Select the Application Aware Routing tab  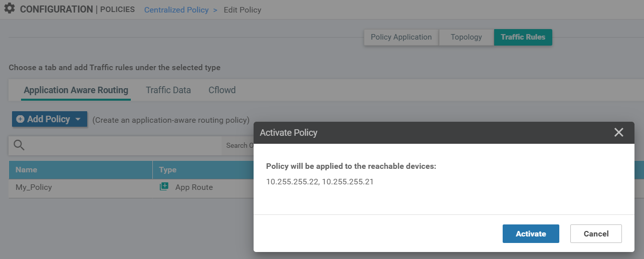[x=76, y=90]
